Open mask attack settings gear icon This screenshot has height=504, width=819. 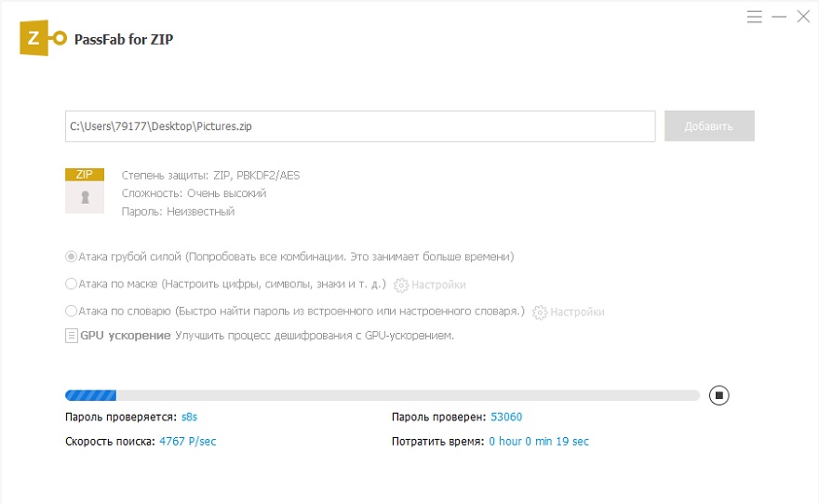pos(401,285)
